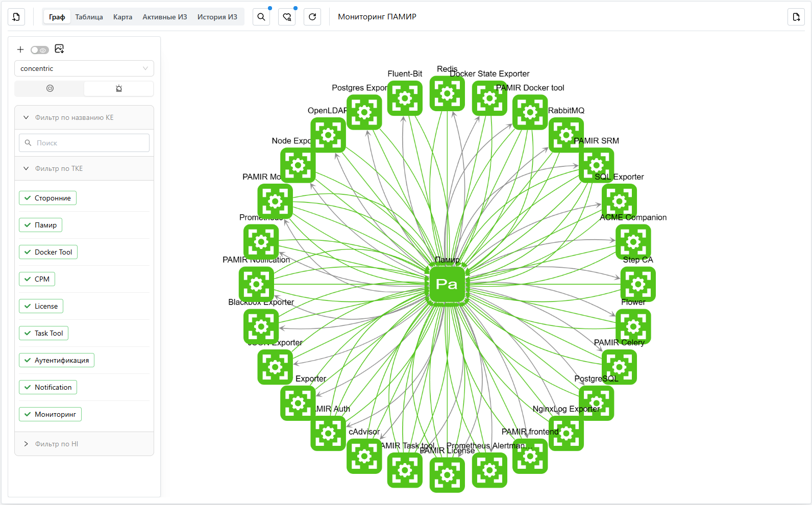Open the graph search magnifier button
The height and width of the screenshot is (505, 812).
click(261, 17)
